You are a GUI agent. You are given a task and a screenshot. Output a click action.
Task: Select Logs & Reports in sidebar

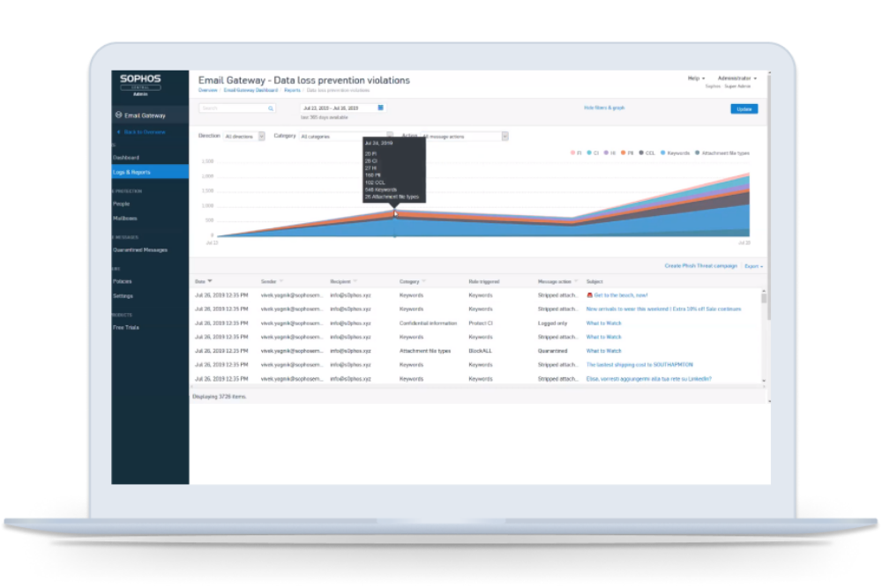[x=150, y=172]
